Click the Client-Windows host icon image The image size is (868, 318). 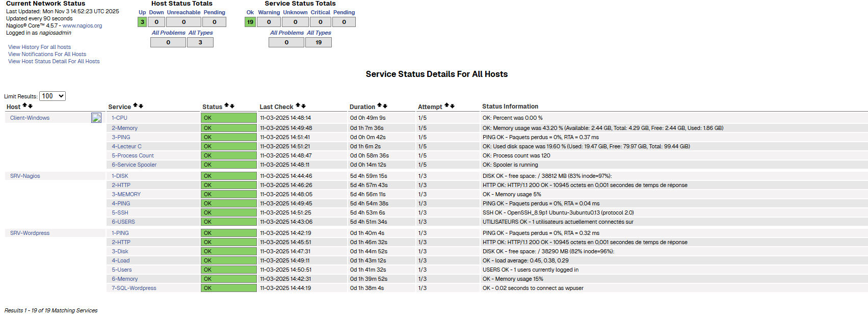[x=96, y=118]
